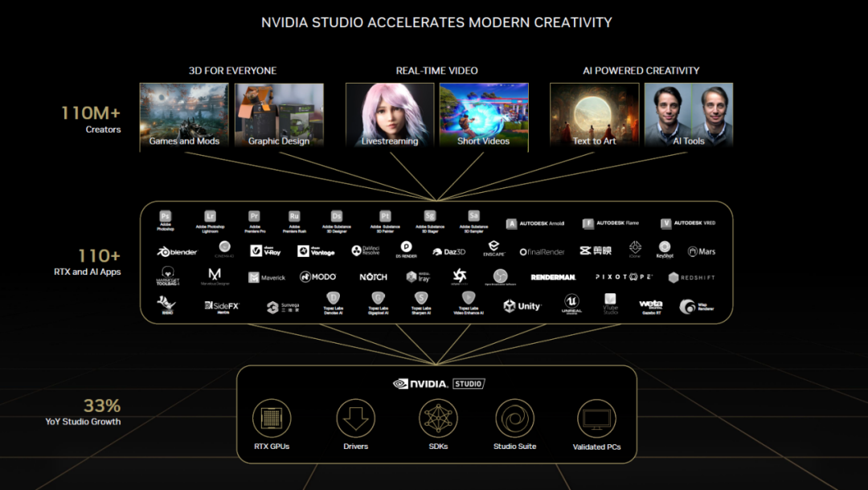Click the NVIDIA Iray logo
Viewport: 868px width, 490px height.
(418, 277)
